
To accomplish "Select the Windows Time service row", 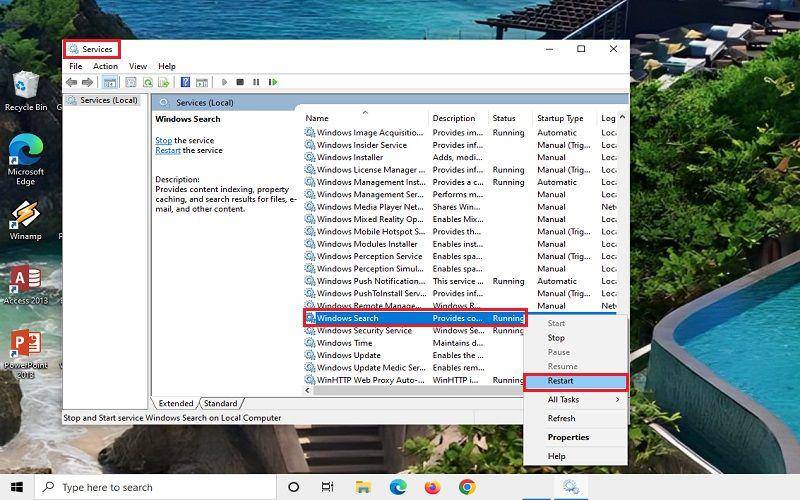I will [414, 343].
